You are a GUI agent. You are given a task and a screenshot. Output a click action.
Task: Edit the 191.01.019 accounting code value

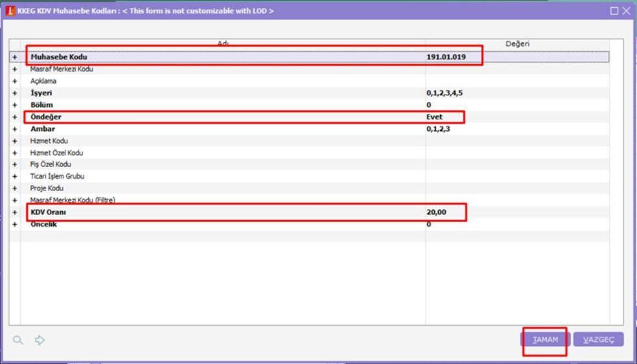446,57
